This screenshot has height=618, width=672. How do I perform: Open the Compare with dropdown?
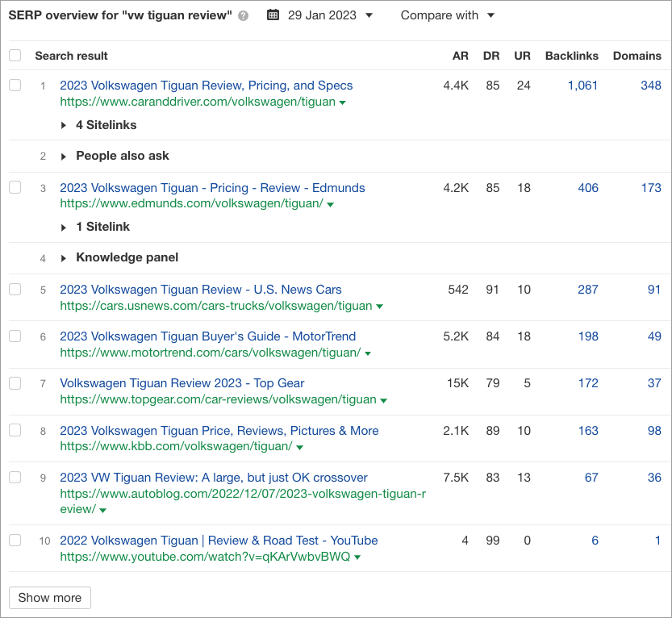(448, 15)
